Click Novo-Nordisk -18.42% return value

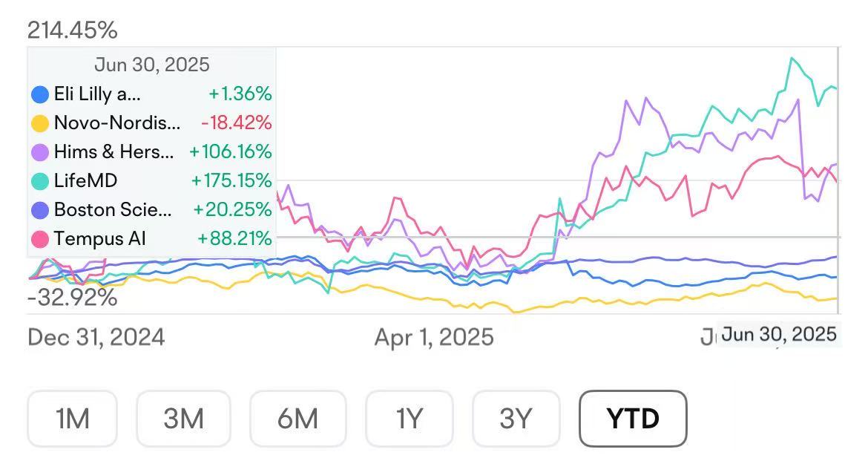pos(236,123)
